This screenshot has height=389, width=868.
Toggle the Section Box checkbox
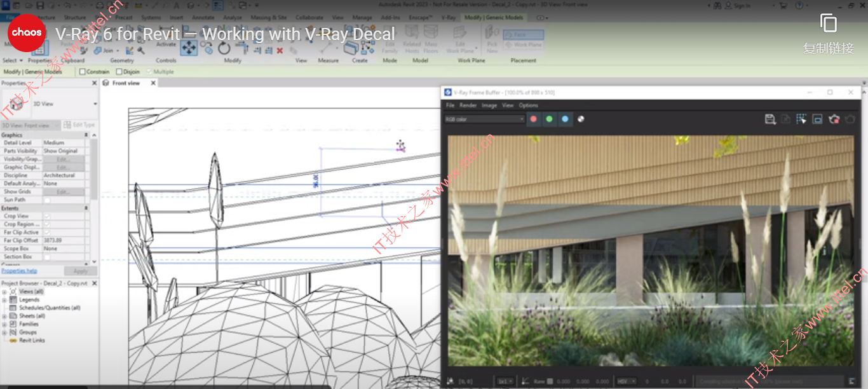coord(47,257)
